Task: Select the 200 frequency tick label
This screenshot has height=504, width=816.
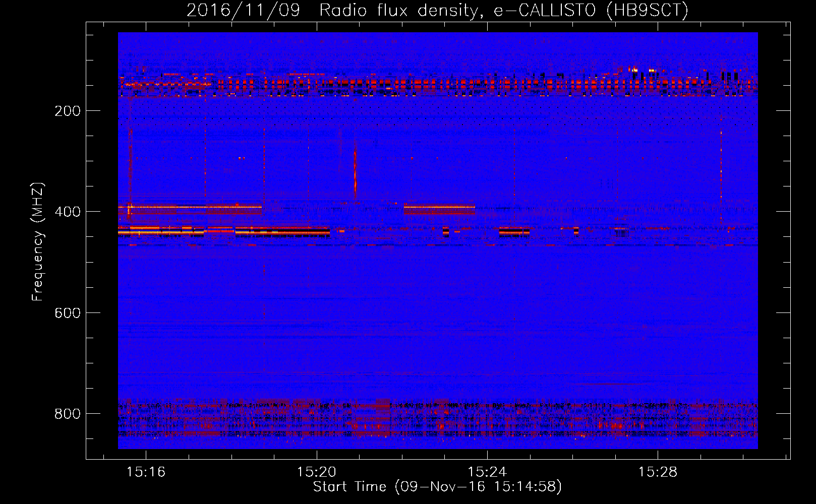Action: pyautogui.click(x=68, y=111)
